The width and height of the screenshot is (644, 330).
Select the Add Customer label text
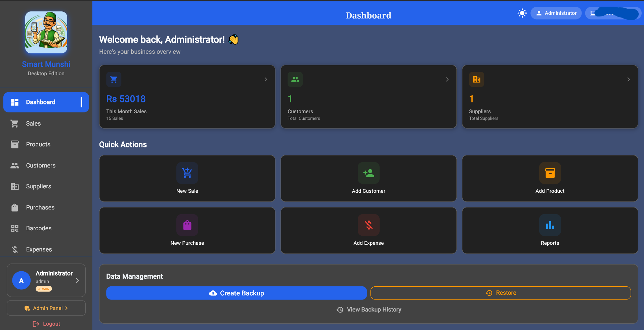click(369, 191)
